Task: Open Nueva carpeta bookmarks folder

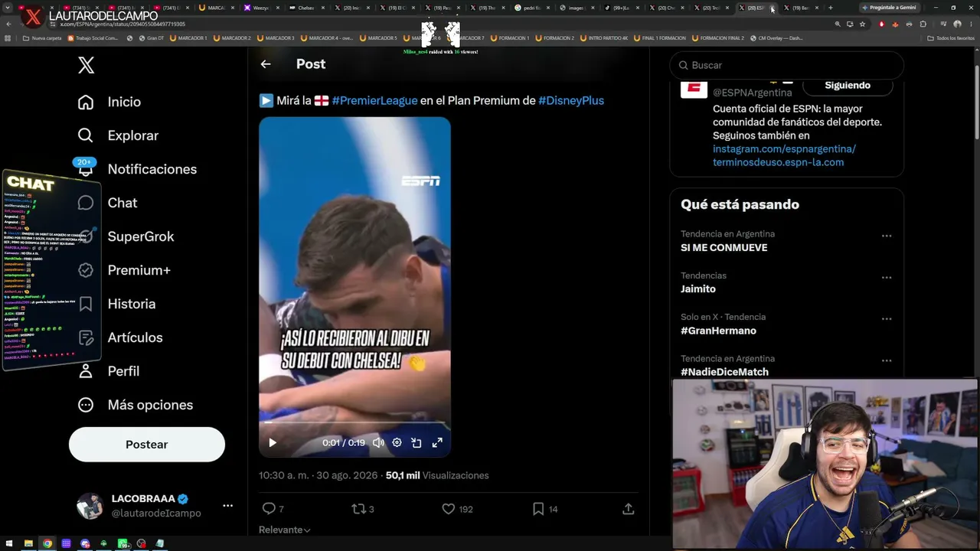Action: click(x=42, y=38)
